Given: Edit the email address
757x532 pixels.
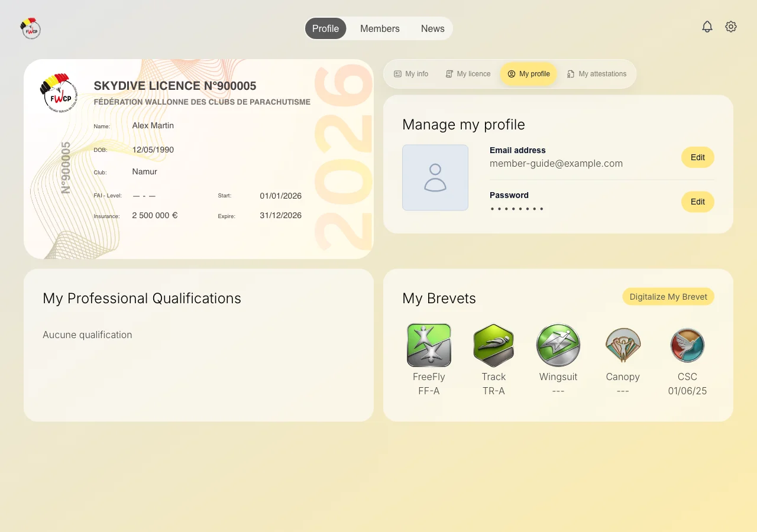Looking at the screenshot, I should coord(698,157).
